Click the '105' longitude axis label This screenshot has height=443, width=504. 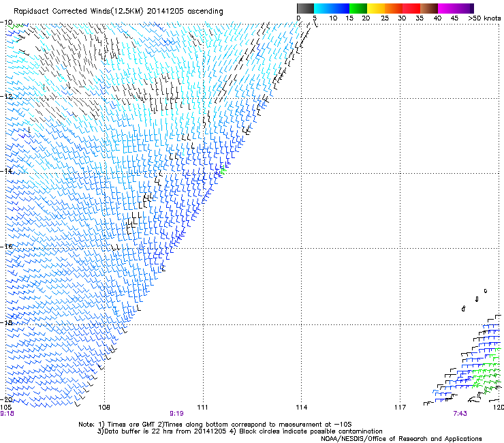tap(5, 408)
